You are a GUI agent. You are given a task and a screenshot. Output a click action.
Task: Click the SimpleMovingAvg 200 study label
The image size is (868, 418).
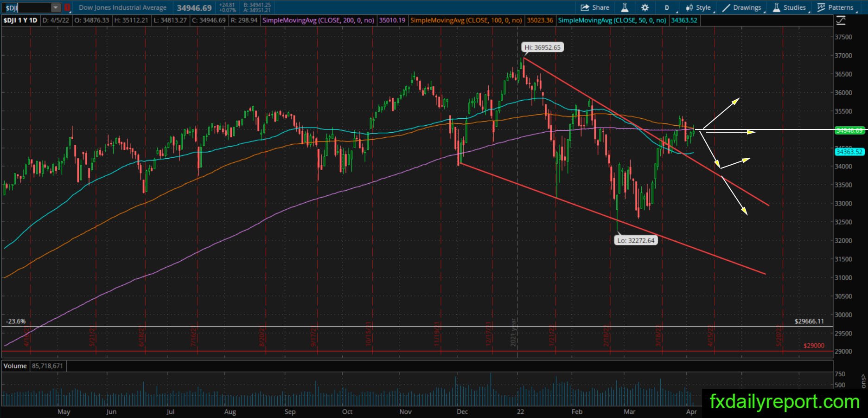click(x=318, y=20)
